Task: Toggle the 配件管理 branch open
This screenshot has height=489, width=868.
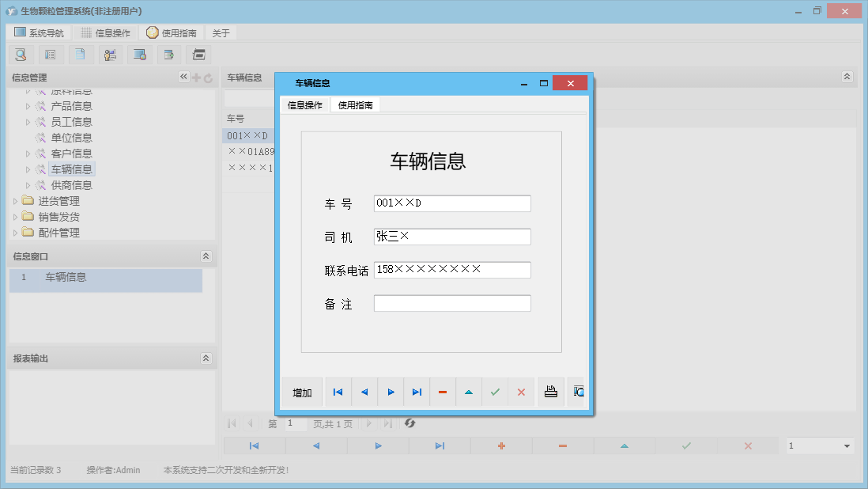Action: point(16,232)
